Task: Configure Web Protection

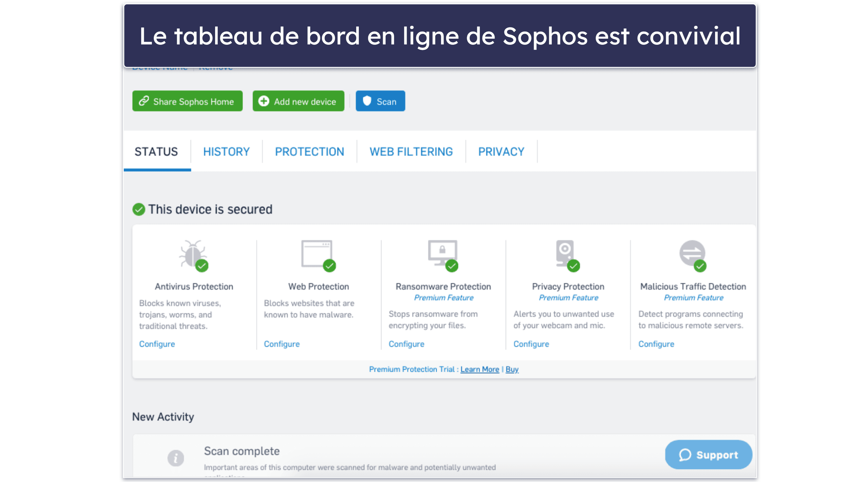Action: (x=282, y=344)
